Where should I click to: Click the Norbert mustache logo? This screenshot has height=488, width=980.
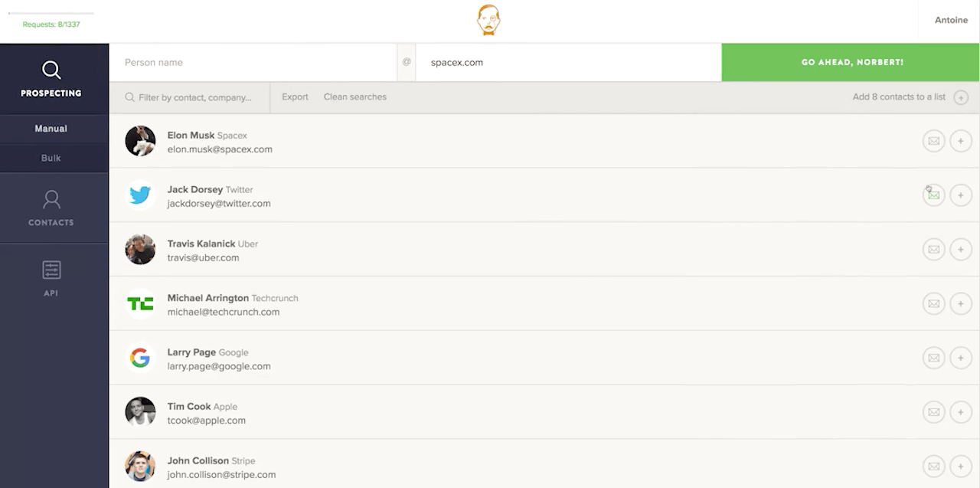coord(488,20)
